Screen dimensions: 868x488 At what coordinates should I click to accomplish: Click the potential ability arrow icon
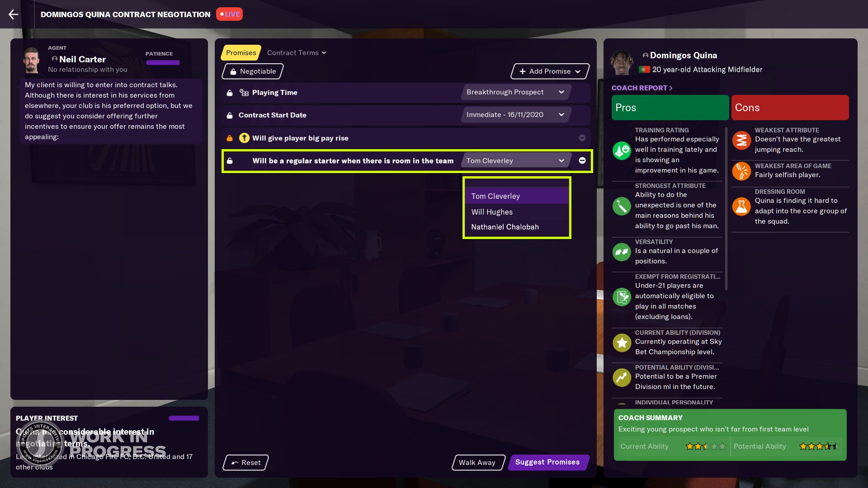(x=622, y=377)
